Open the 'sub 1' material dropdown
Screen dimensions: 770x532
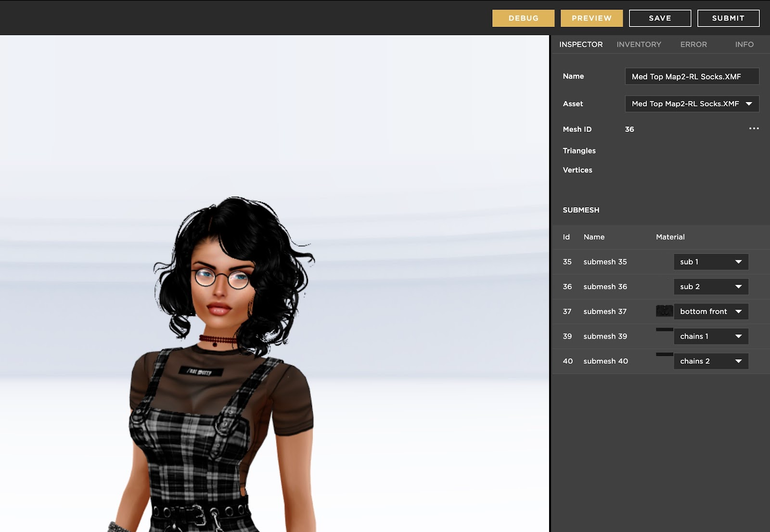tap(710, 262)
